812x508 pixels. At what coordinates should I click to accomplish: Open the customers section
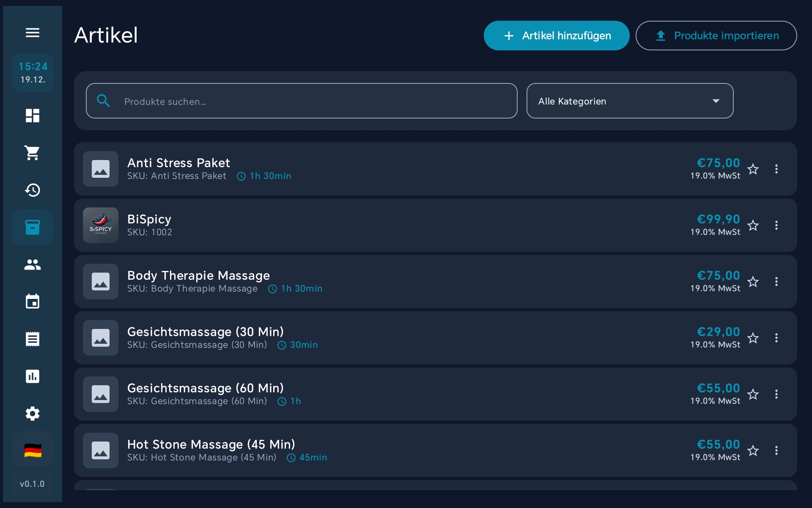point(32,265)
